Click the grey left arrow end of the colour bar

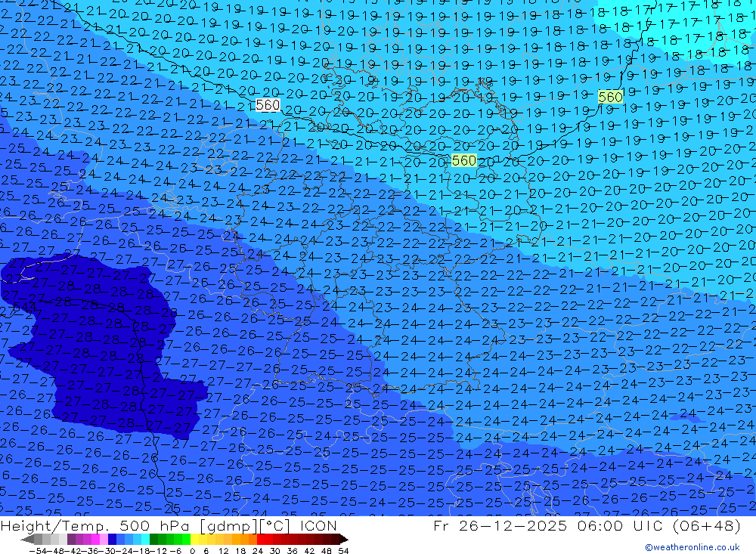(x=27, y=539)
